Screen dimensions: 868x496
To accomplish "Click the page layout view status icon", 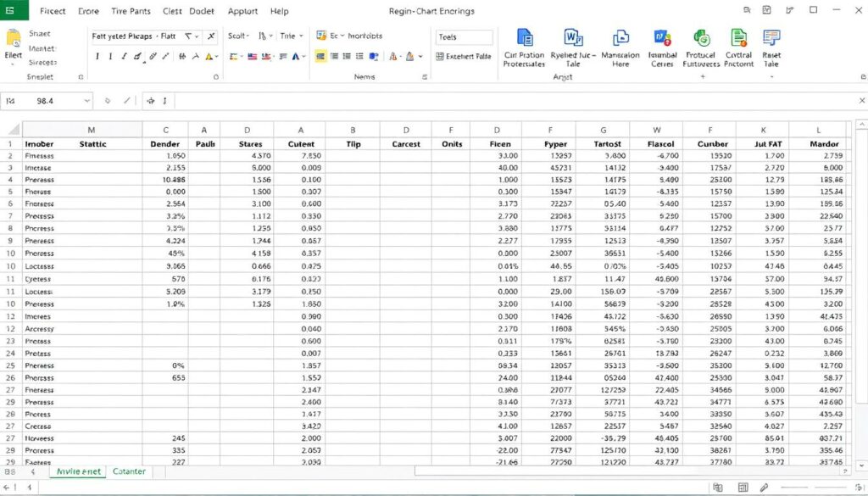I will (x=743, y=488).
